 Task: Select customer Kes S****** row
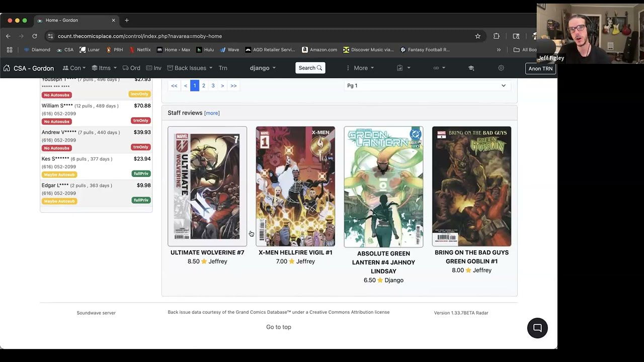point(96,167)
